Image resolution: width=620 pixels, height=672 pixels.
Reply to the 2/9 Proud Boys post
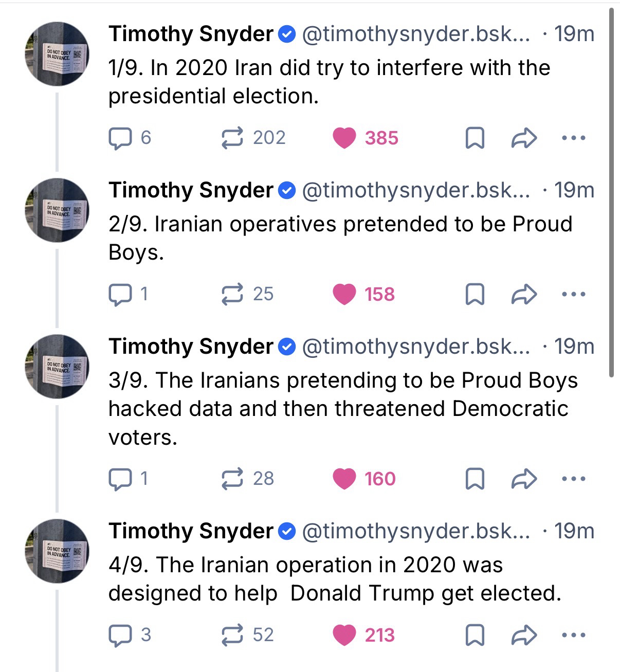pyautogui.click(x=120, y=294)
